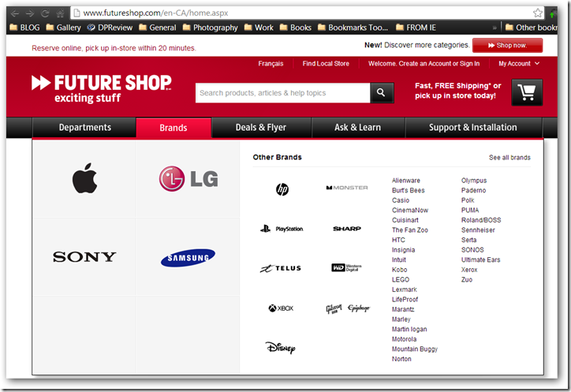Open the Sennheiser brand link

coord(478,230)
